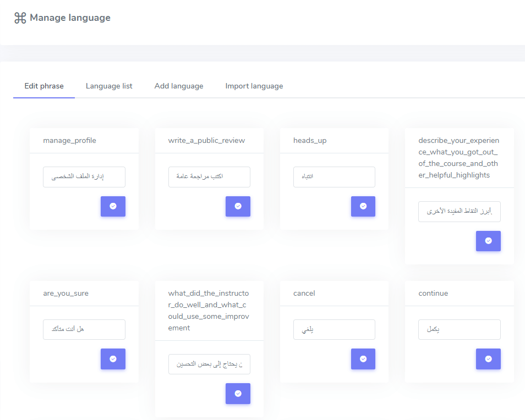Submit the heads_up translation checkmark
The image size is (525, 420).
point(363,206)
